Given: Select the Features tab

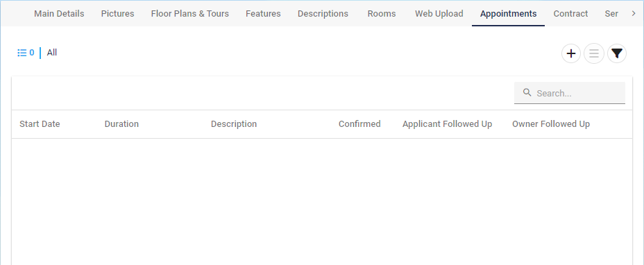Looking at the screenshot, I should (x=263, y=14).
